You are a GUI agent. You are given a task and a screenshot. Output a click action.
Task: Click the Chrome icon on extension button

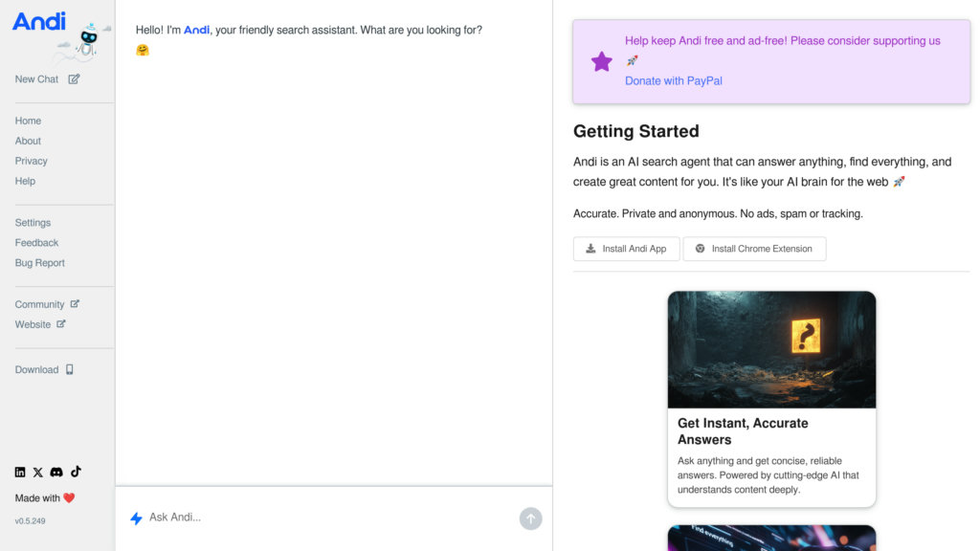tap(700, 249)
